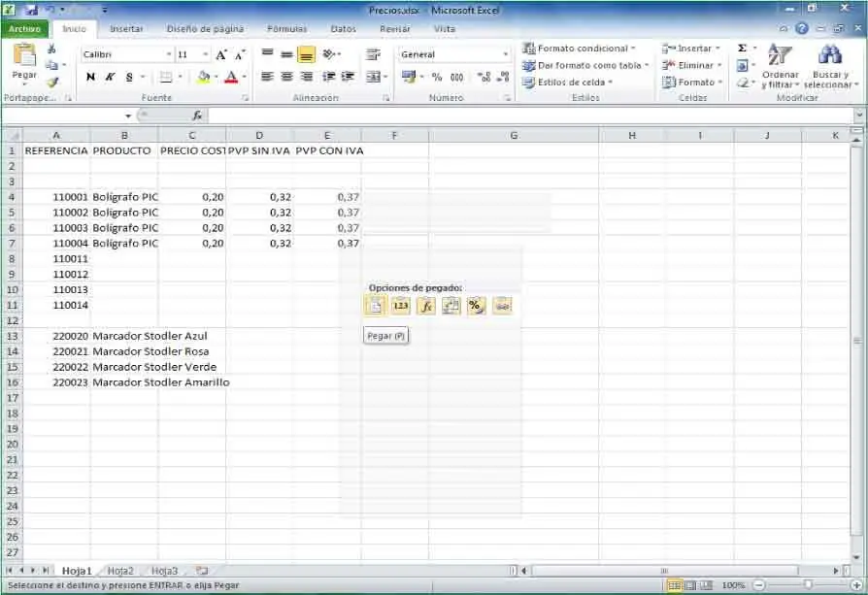Select the Format Painter brush icon
The height and width of the screenshot is (595, 868).
coord(51,83)
